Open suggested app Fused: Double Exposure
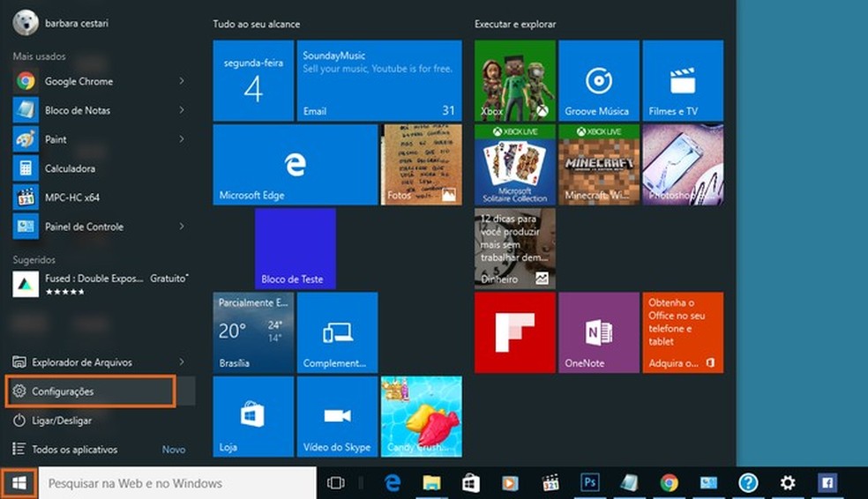 tap(100, 285)
